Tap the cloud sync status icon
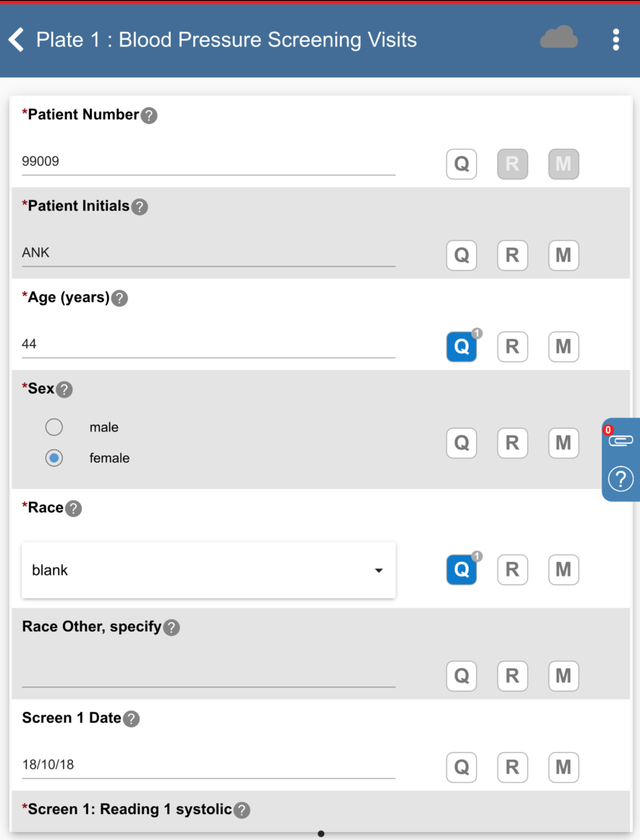This screenshot has height=840, width=640. (559, 38)
